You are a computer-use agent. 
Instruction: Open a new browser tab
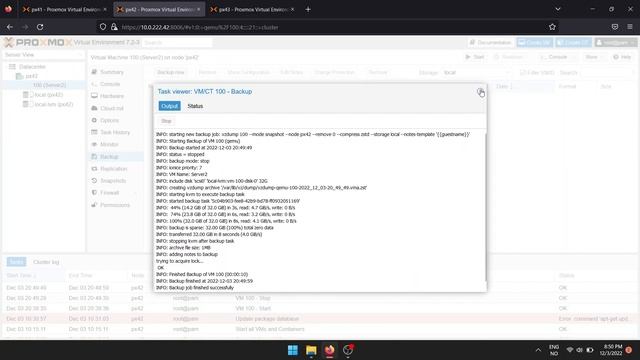308,9
